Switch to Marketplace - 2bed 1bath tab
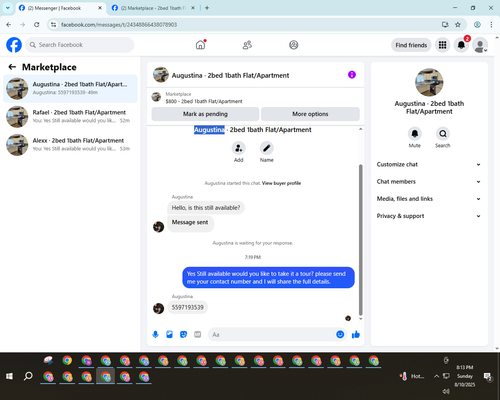Viewport: 500px width, 400px height. tap(153, 8)
